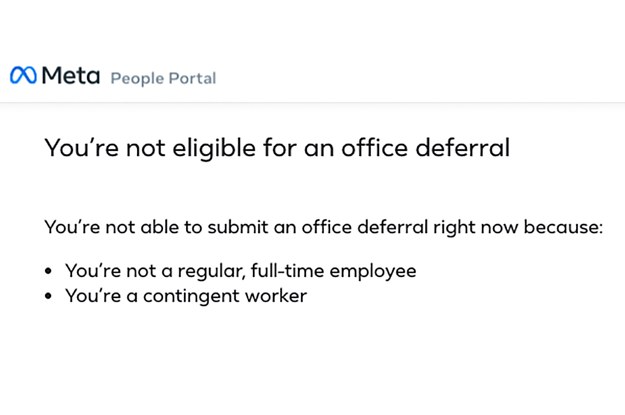Click the 'full-time employee' phrase
This screenshot has width=625, height=415.
334,271
